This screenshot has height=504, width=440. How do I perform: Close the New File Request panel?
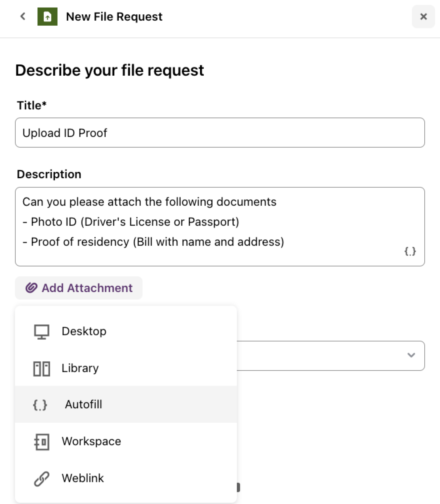click(x=423, y=17)
